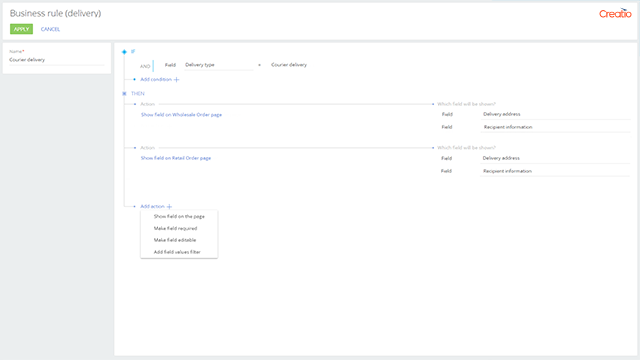The height and width of the screenshot is (360, 640).
Task: Select Retail action's Recipient information field
Action: point(555,171)
